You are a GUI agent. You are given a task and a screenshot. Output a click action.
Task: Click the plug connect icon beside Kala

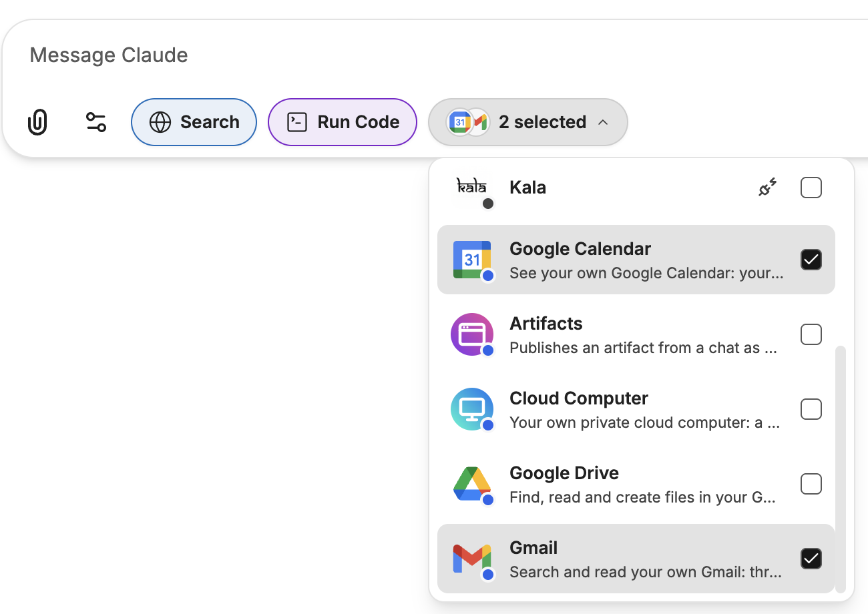768,188
